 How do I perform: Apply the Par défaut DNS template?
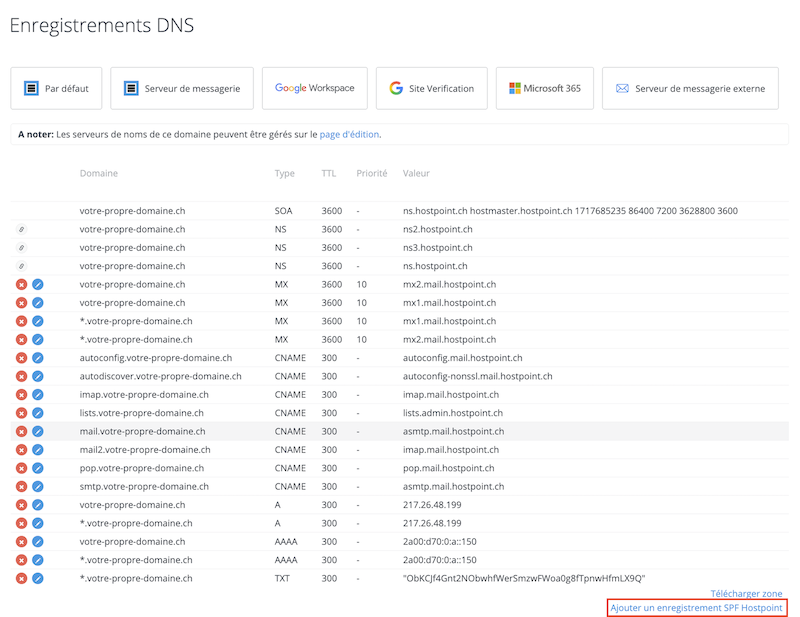click(x=56, y=88)
